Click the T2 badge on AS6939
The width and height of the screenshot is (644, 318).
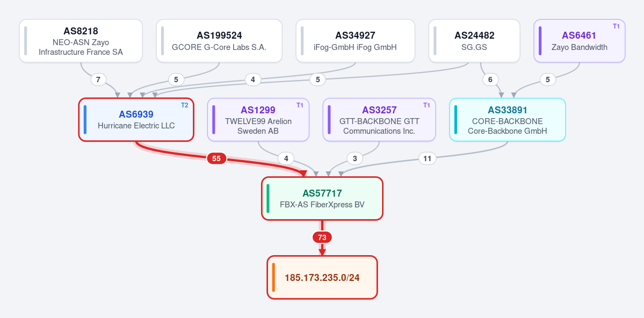(x=184, y=105)
